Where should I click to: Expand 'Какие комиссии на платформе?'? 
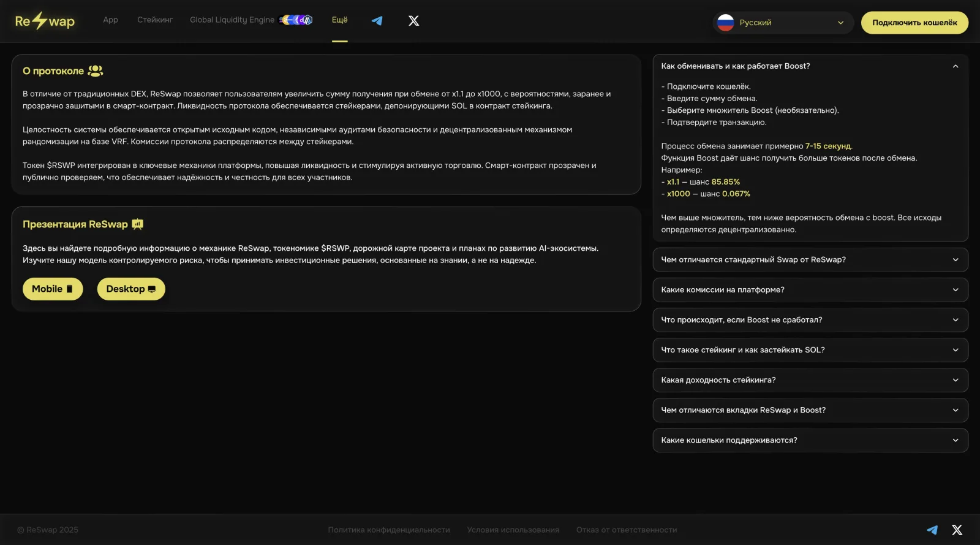(x=810, y=290)
